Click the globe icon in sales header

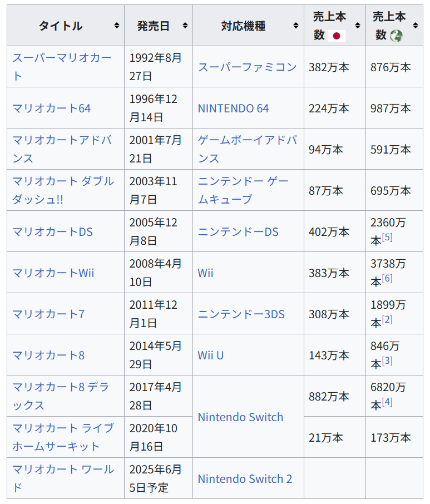(x=396, y=36)
